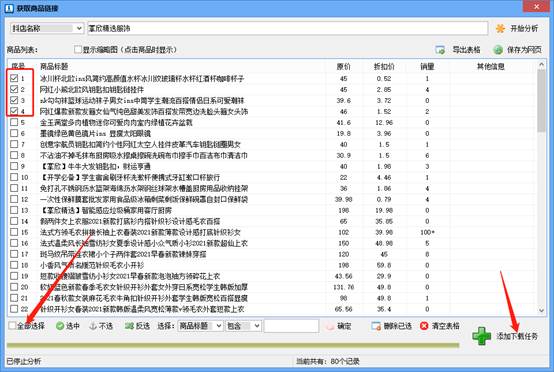
Task: Sort by the 折扣价 column header
Action: pyautogui.click(x=384, y=66)
